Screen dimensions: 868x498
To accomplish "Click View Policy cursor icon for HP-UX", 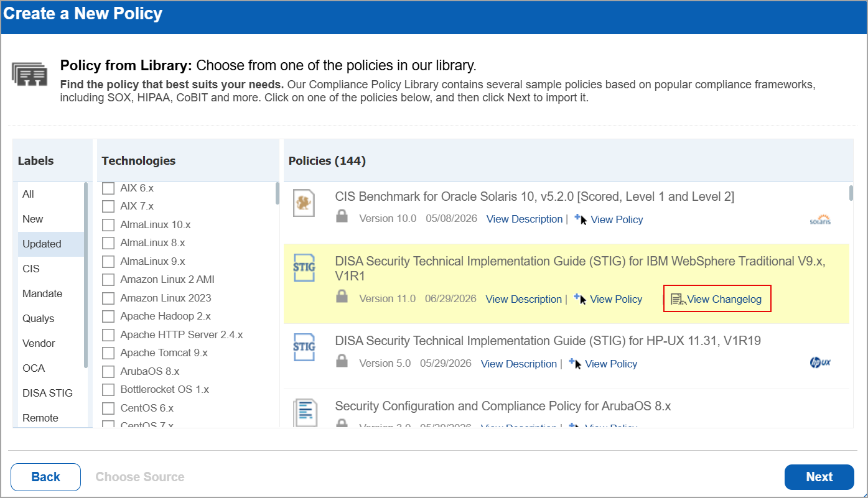I will (575, 364).
